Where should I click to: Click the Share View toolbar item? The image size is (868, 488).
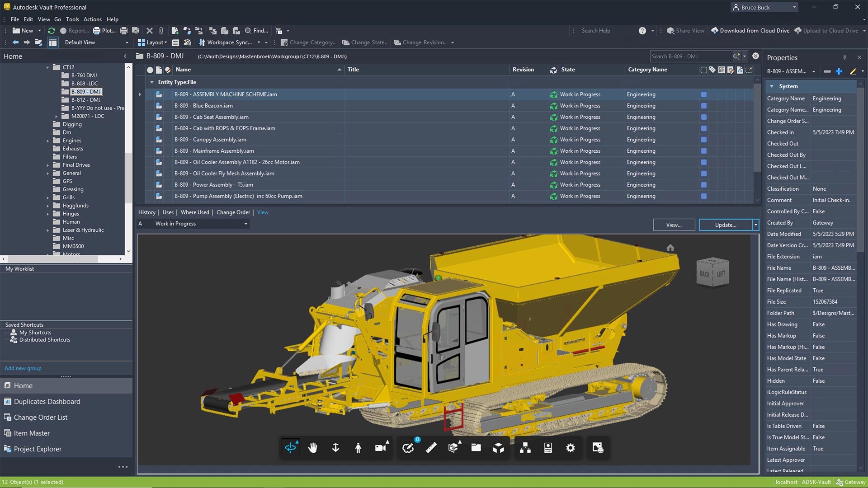pos(684,30)
